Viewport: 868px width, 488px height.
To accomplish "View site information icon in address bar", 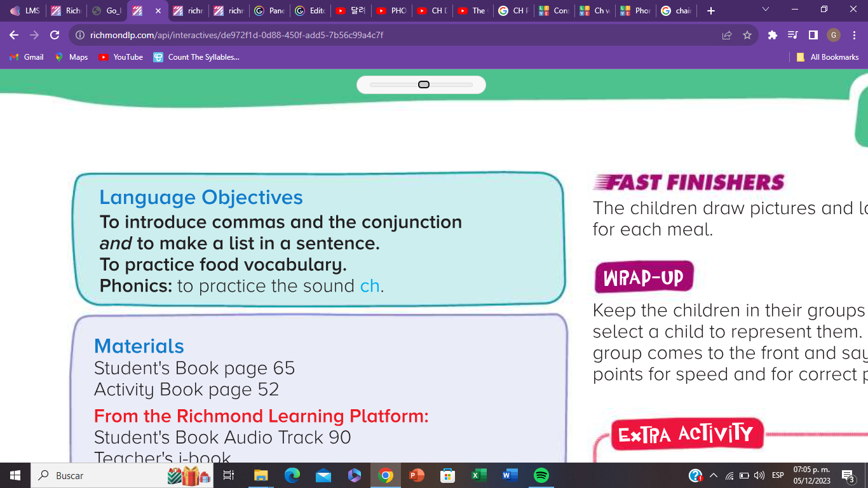I will click(81, 36).
